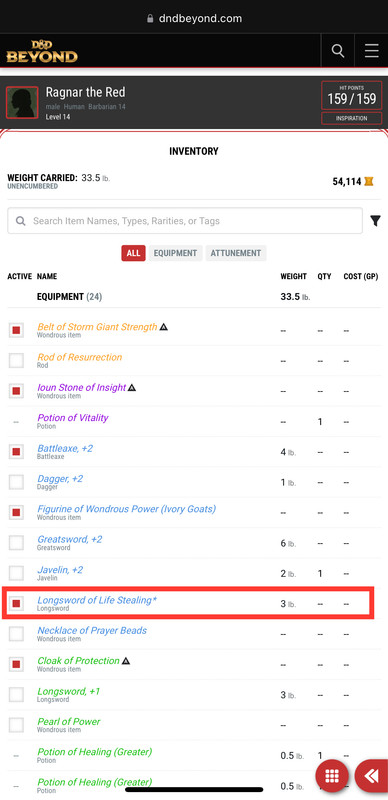This screenshot has width=388, height=800.
Task: Open the red grid sections button
Action: click(x=332, y=776)
